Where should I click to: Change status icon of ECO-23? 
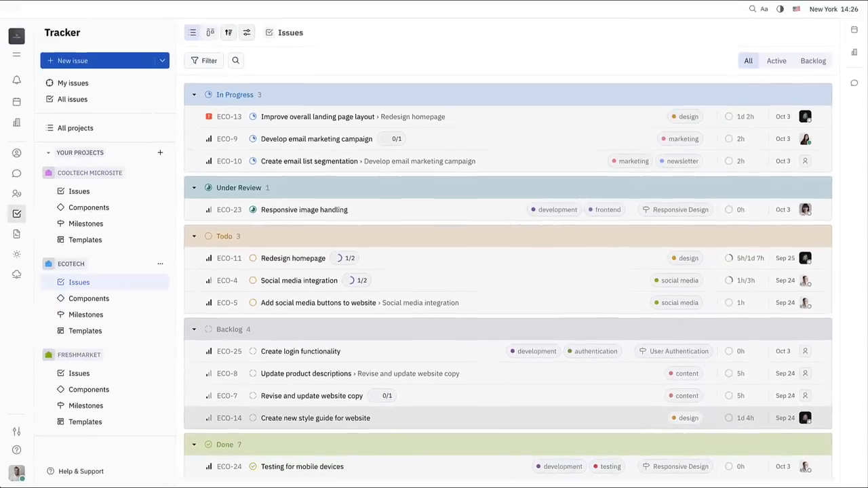click(253, 209)
